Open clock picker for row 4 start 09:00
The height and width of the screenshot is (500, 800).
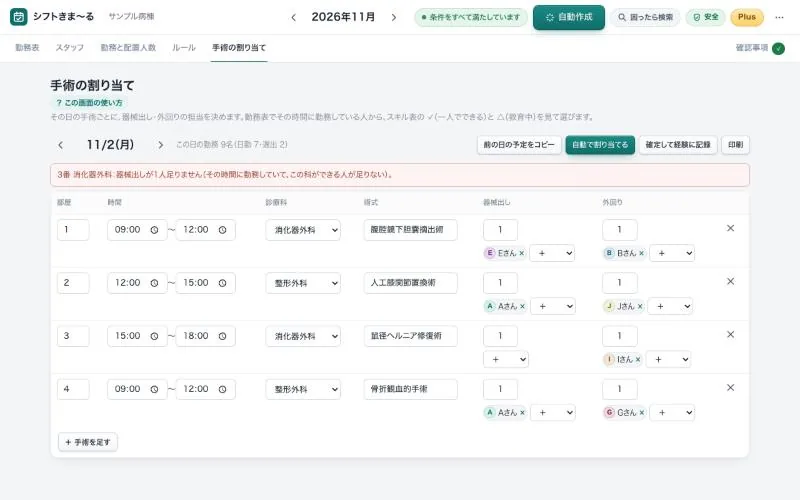point(154,389)
